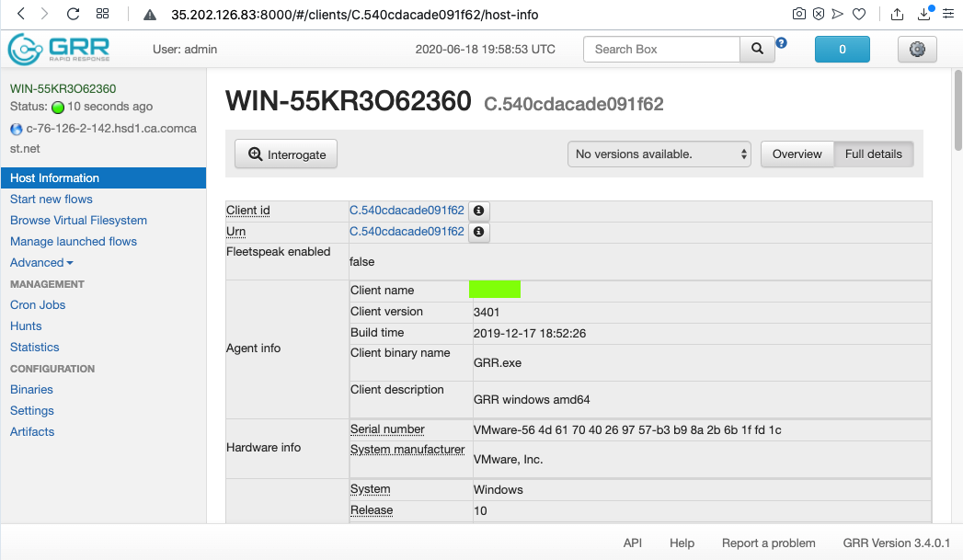Screen dimensions: 963x560
Task: Click the 'GRR windows amd64' description value
Action: [x=532, y=400]
